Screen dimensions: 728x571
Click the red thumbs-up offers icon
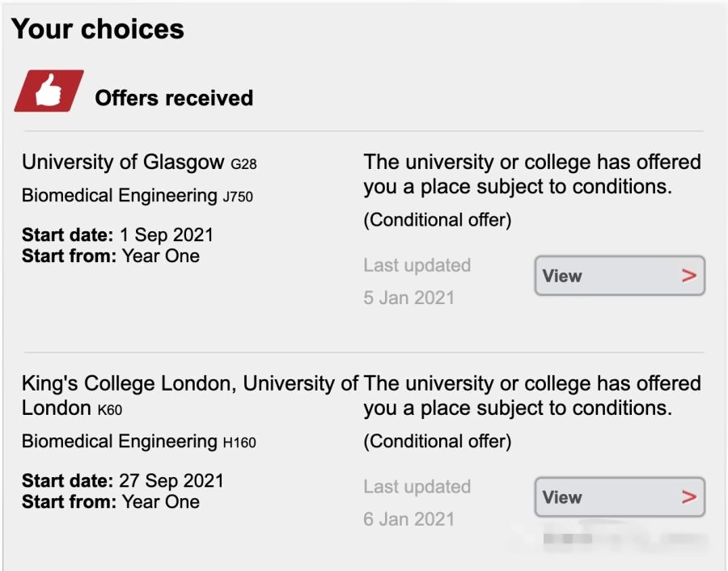pos(49,91)
